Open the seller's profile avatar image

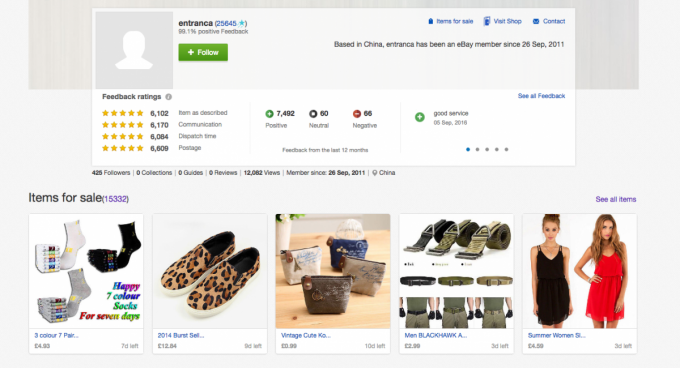[134, 50]
